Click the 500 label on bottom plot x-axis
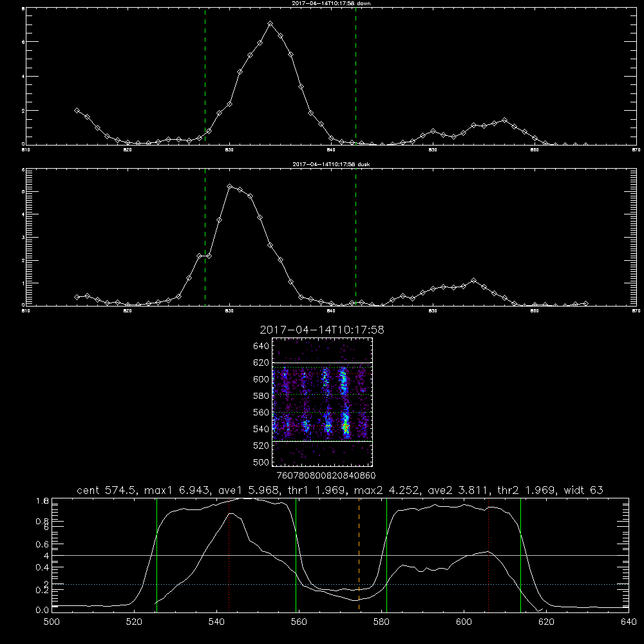 click(x=52, y=622)
